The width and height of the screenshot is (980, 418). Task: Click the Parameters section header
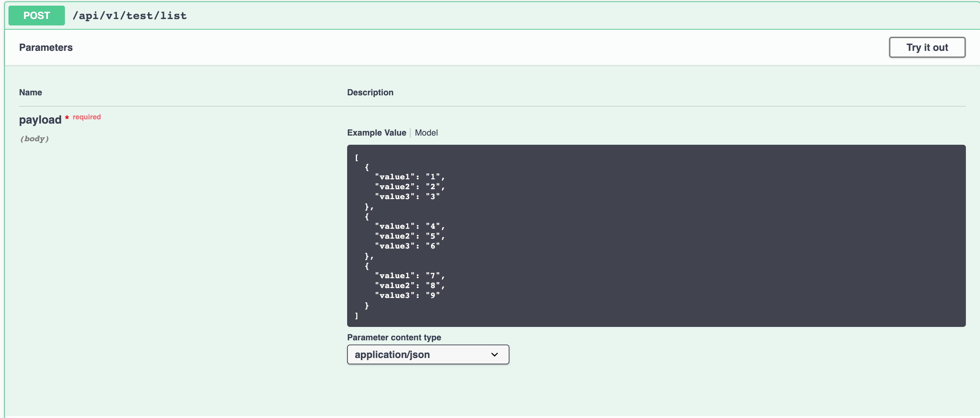[x=46, y=47]
